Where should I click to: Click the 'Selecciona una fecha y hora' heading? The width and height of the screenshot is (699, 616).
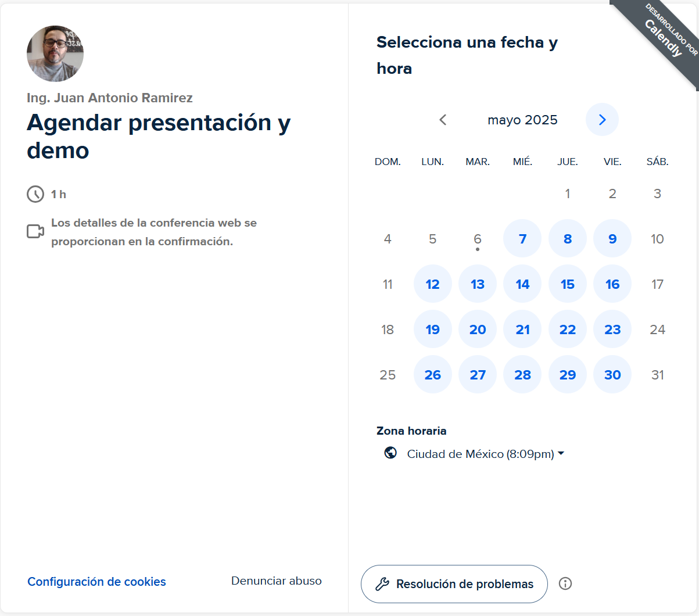click(467, 55)
